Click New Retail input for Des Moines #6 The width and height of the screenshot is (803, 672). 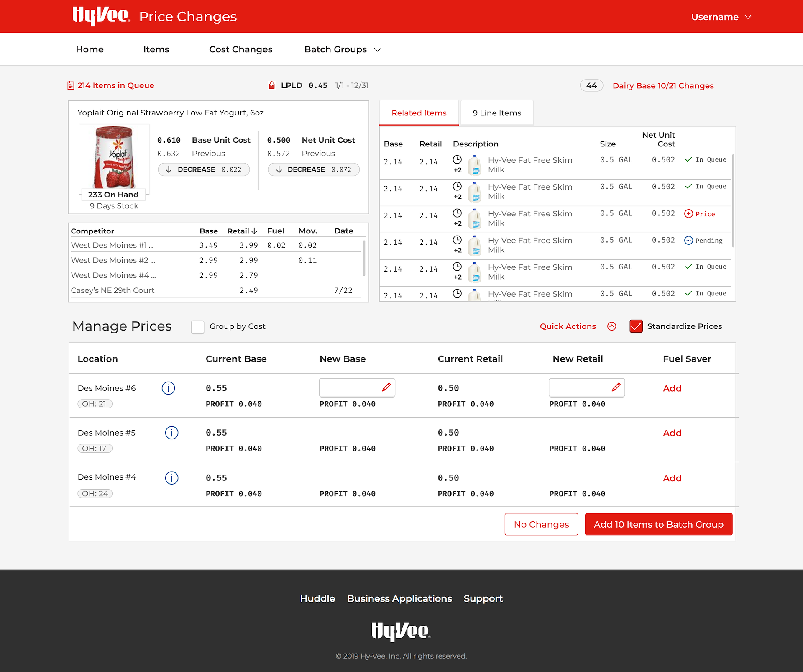click(x=586, y=387)
